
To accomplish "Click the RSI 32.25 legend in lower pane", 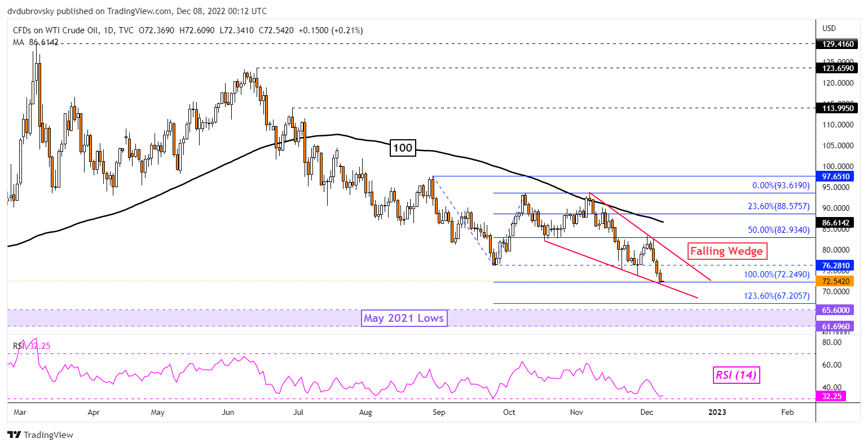I will (32, 346).
